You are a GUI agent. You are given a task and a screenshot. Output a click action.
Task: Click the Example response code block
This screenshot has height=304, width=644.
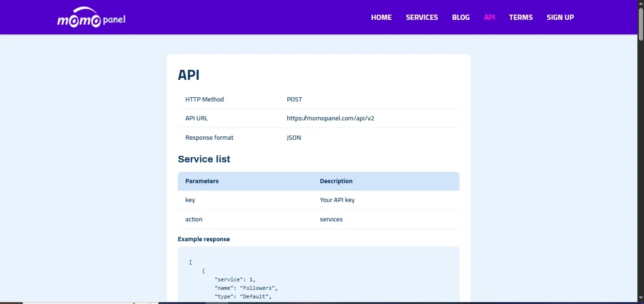click(318, 274)
